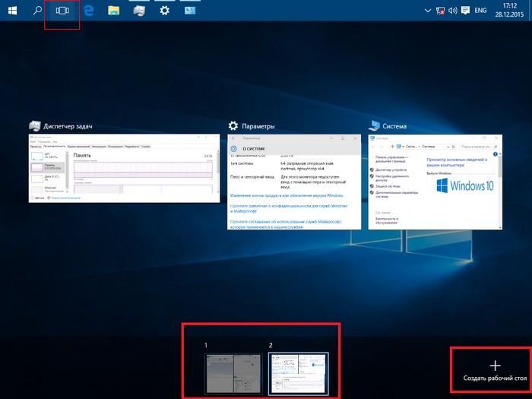Select the Параметры window preview
Image resolution: width=532 pixels, height=399 pixels.
294,182
